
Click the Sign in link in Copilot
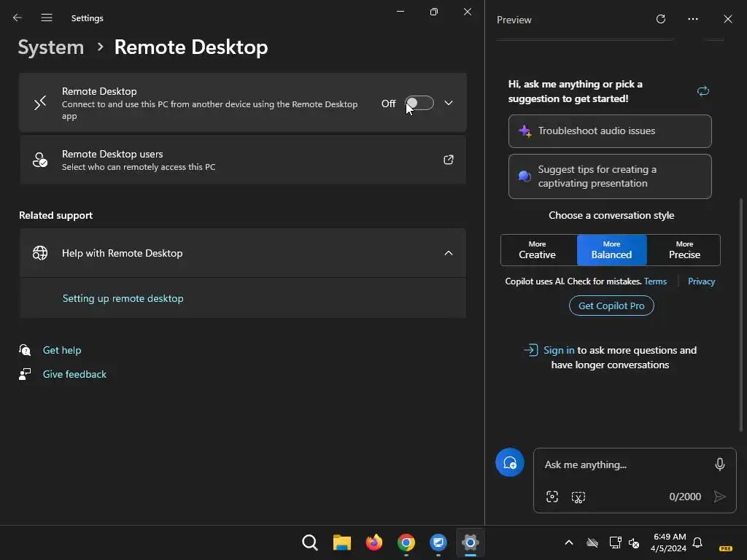coord(559,350)
